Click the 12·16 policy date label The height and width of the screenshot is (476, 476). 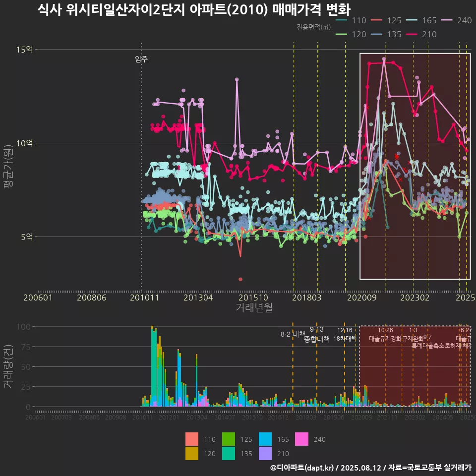point(345,330)
